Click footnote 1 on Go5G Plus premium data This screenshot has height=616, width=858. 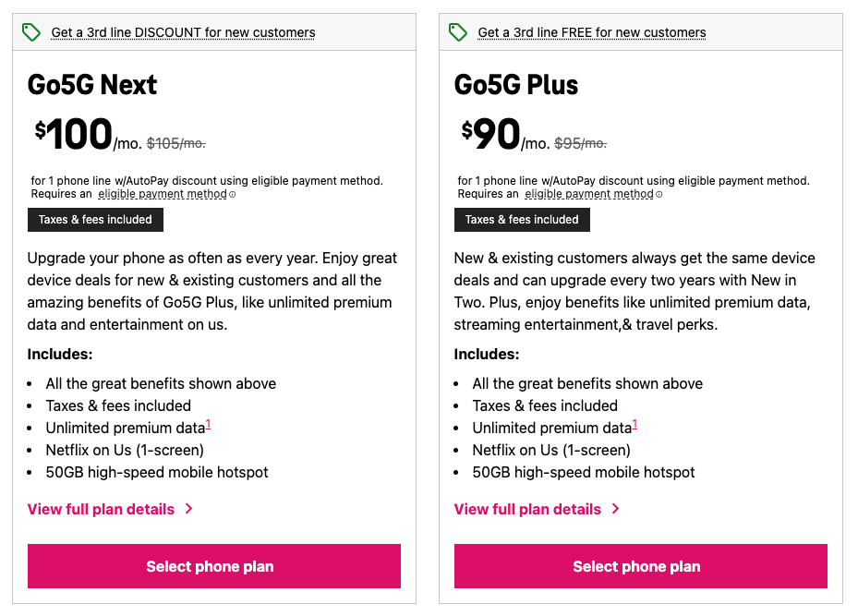635,425
